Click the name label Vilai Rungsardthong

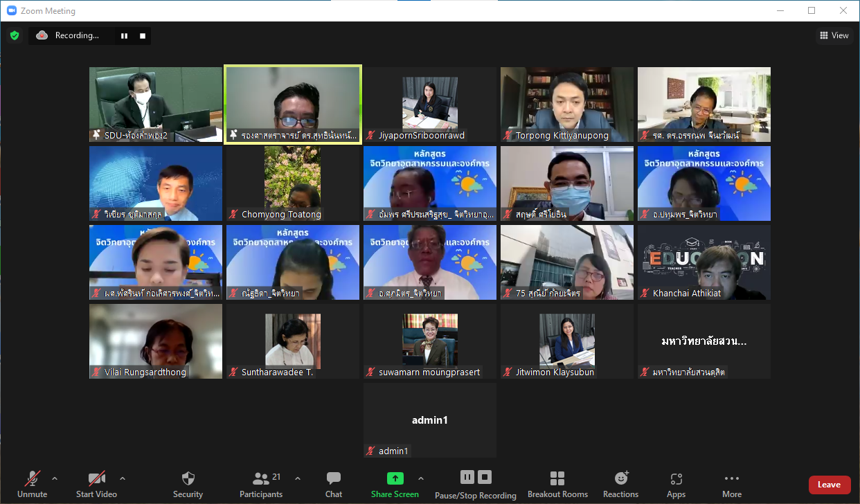pos(145,372)
